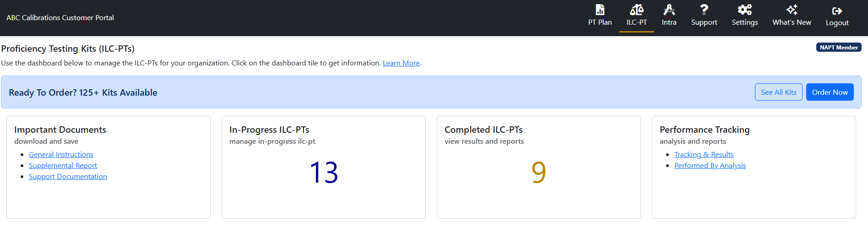Image resolution: width=868 pixels, height=233 pixels.
Task: Go to the Intra nav label
Action: coord(669,22)
